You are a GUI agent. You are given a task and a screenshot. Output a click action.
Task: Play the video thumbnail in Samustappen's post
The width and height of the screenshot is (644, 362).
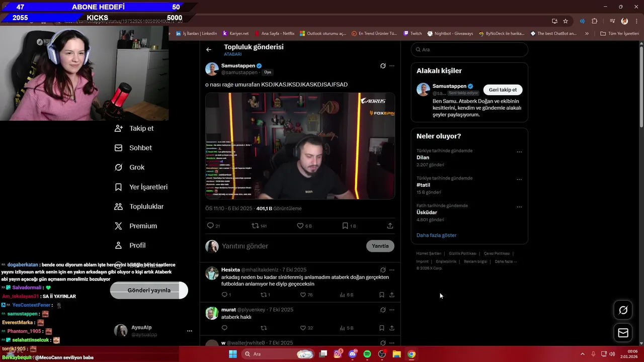point(300,146)
